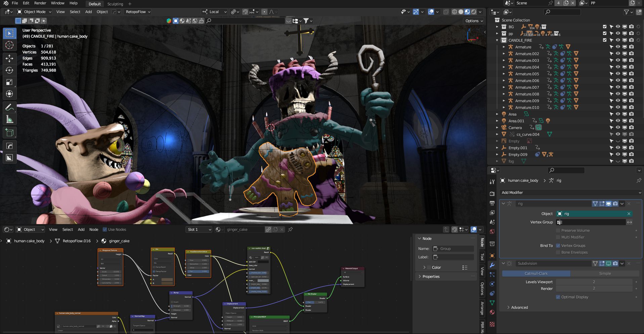
Task: Choose the Simple subdivision type button
Action: point(605,274)
